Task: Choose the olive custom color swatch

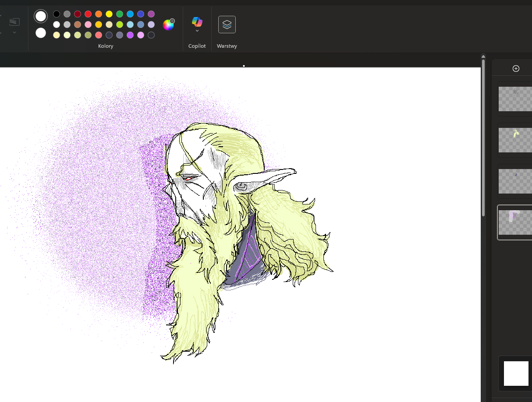Action: point(88,35)
